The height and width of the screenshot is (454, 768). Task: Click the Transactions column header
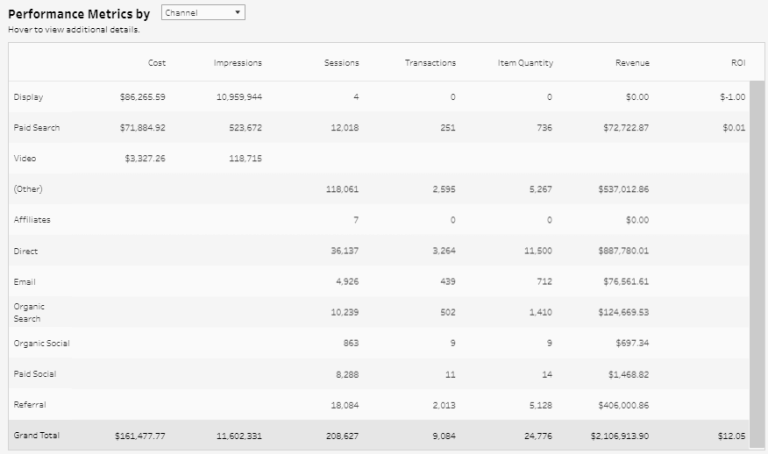click(x=430, y=63)
